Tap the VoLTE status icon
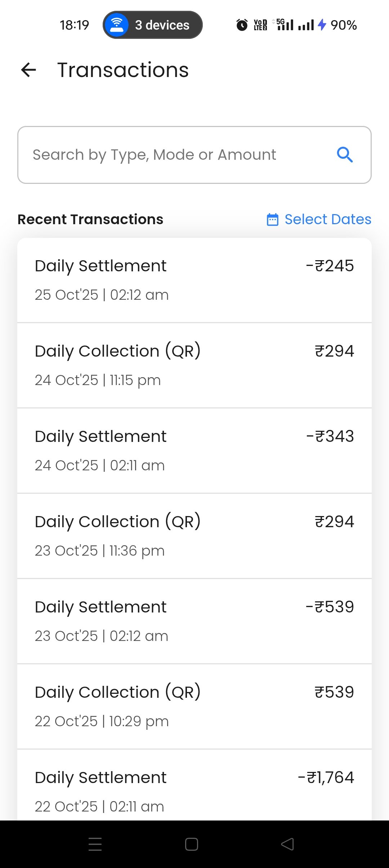The height and width of the screenshot is (868, 389). [x=260, y=25]
